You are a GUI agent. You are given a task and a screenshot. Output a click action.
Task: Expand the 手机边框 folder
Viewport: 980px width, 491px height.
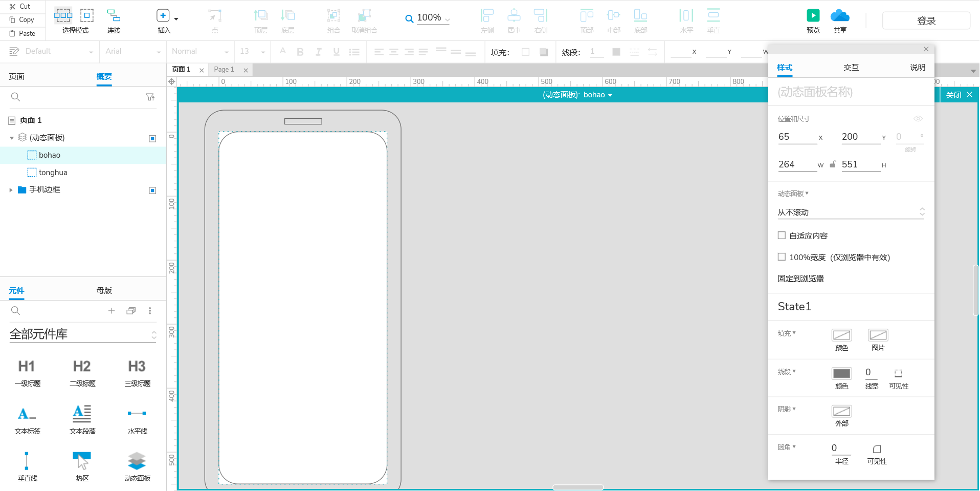click(11, 190)
